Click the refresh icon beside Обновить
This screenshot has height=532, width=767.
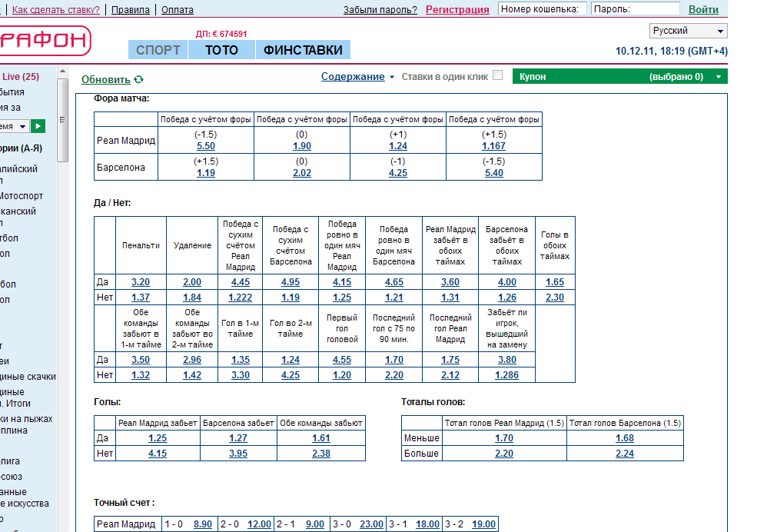pos(139,79)
